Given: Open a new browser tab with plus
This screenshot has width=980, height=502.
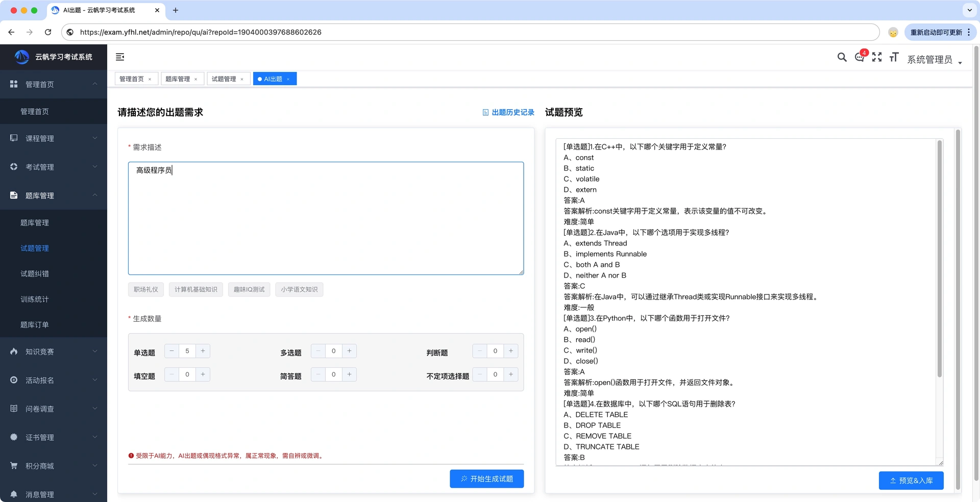Looking at the screenshot, I should point(176,10).
